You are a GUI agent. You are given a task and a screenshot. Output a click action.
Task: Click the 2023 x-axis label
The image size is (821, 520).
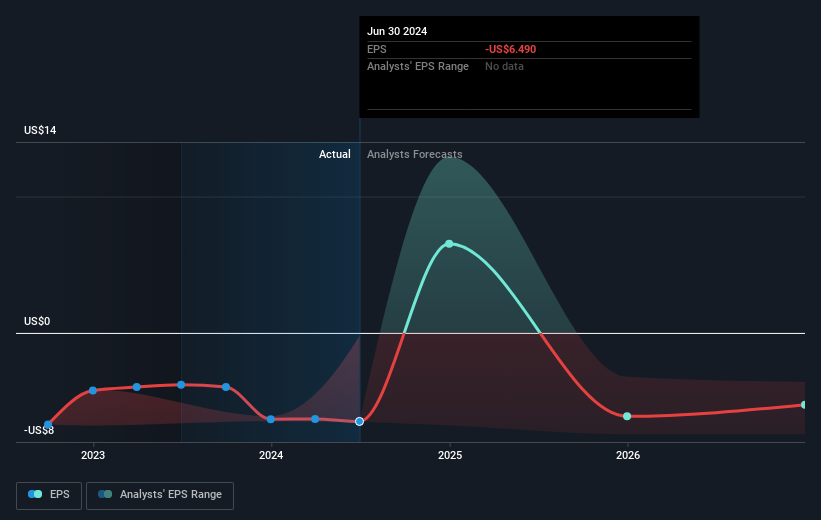click(93, 456)
